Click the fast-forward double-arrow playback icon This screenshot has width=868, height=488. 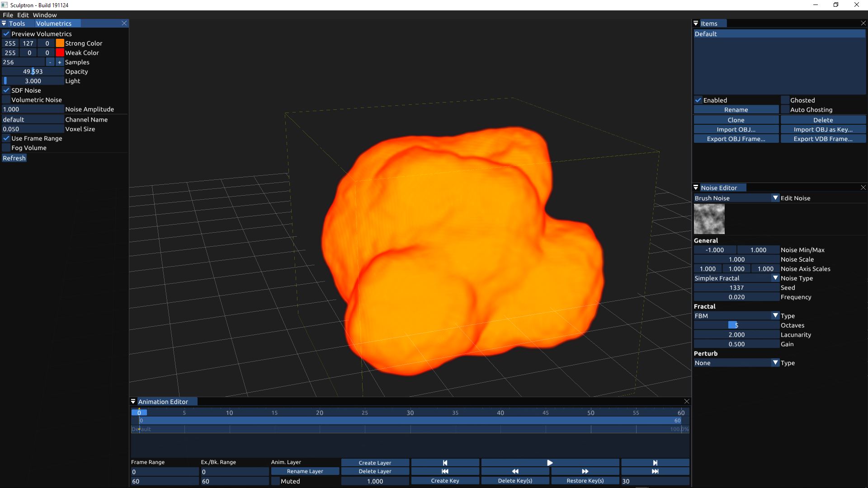[x=585, y=471]
